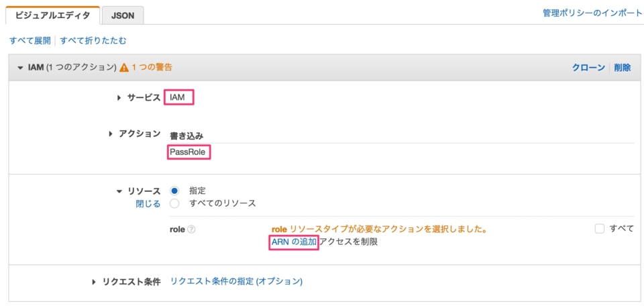The image size is (644, 306).
Task: Expand the サービス row arrow
Action: pos(119,98)
